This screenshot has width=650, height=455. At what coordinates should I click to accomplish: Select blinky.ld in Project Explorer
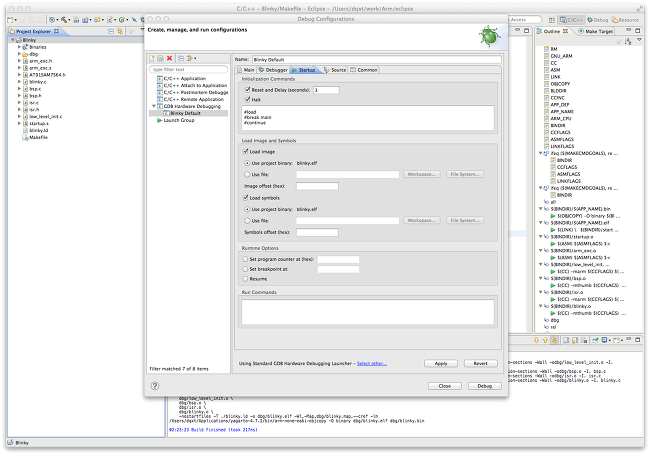[x=35, y=130]
